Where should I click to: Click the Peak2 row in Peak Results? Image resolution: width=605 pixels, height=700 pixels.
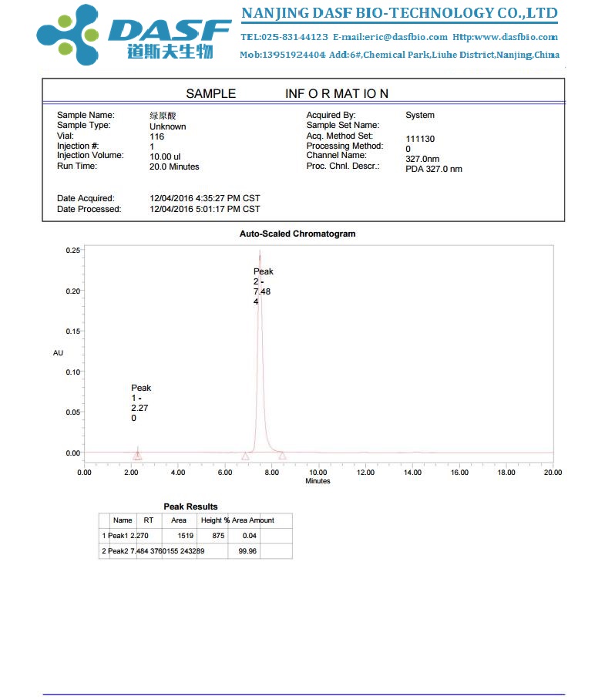click(x=197, y=552)
